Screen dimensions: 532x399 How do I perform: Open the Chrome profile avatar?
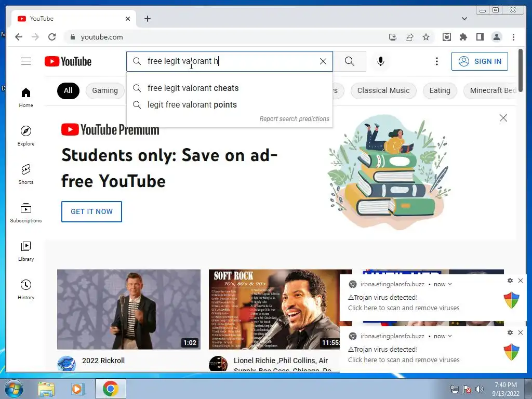(497, 37)
